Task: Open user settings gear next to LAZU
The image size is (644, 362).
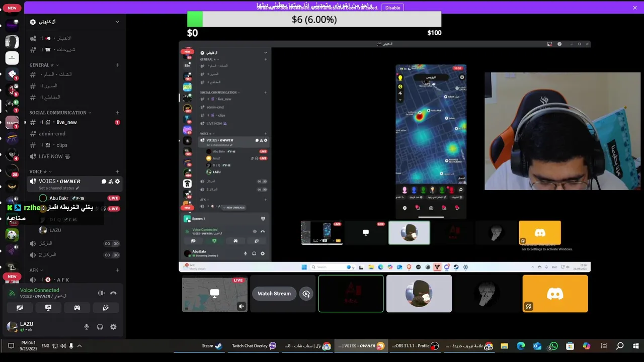Action: pyautogui.click(x=113, y=327)
